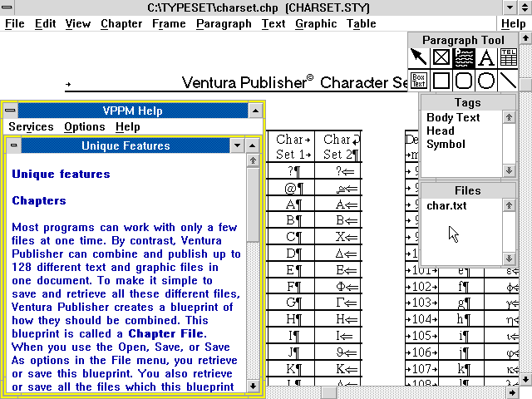The width and height of the screenshot is (532, 399).
Task: Maximize the VPPM Help window
Action: point(255,111)
